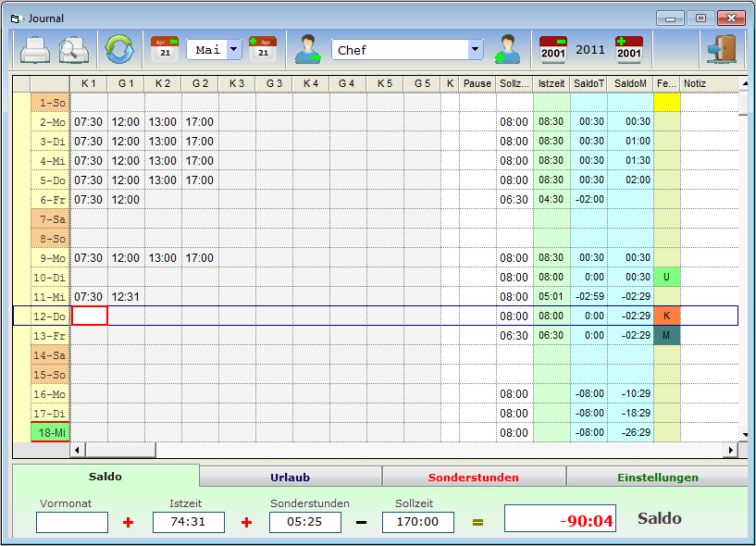Click the Notiz column header

pyautogui.click(x=709, y=83)
